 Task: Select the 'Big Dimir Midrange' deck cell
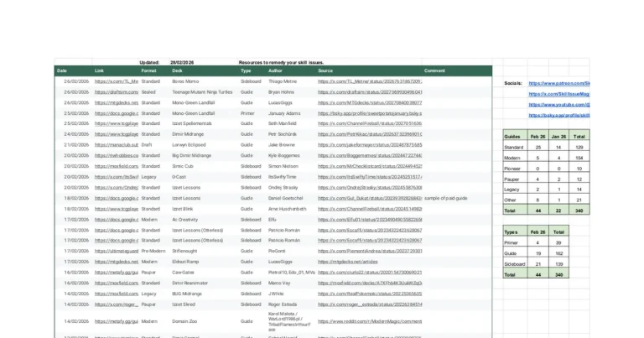191,156
